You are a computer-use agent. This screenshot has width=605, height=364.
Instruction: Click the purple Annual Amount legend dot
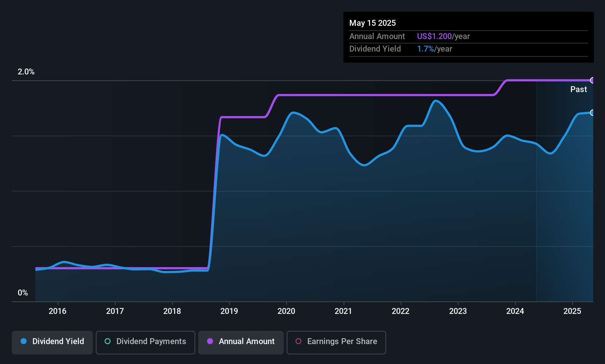[210, 341]
